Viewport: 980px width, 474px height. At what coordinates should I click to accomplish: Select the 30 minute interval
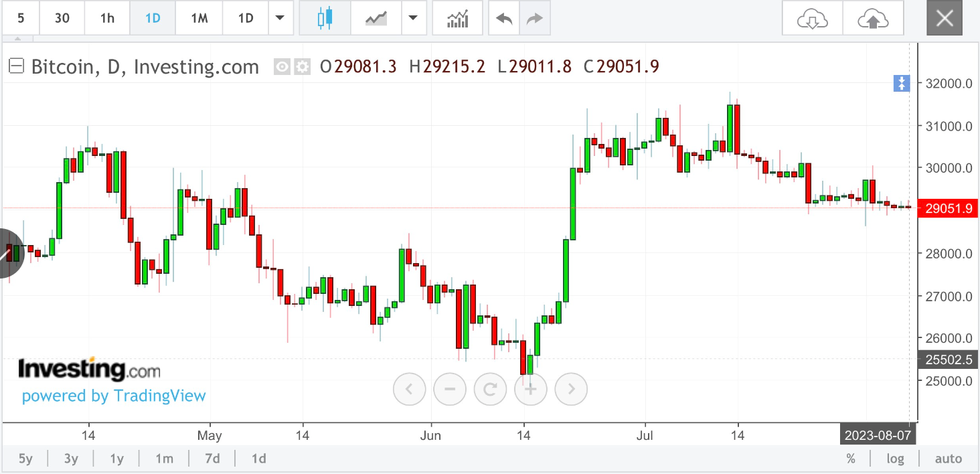point(62,18)
